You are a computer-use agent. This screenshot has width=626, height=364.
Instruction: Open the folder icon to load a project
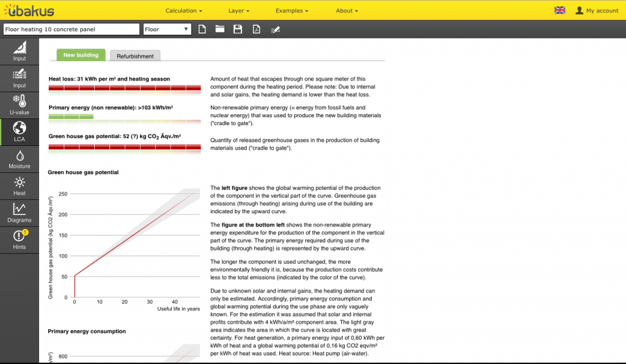point(220,29)
